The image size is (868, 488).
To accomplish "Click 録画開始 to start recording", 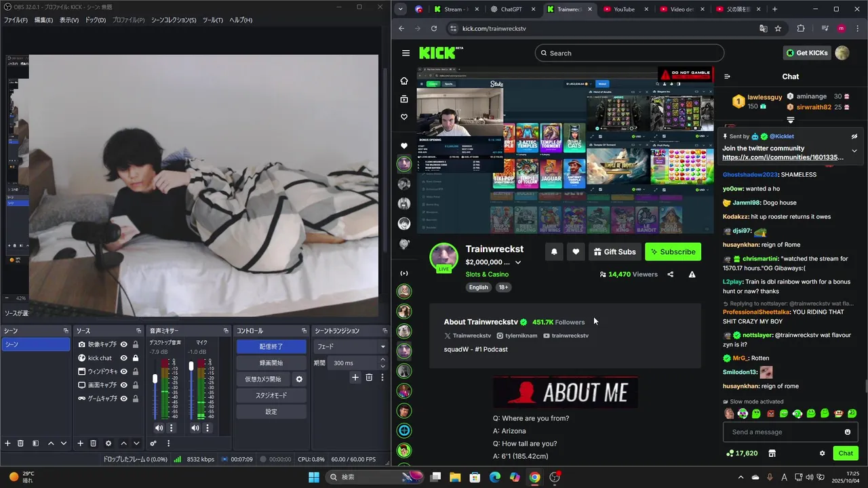I will tap(271, 363).
